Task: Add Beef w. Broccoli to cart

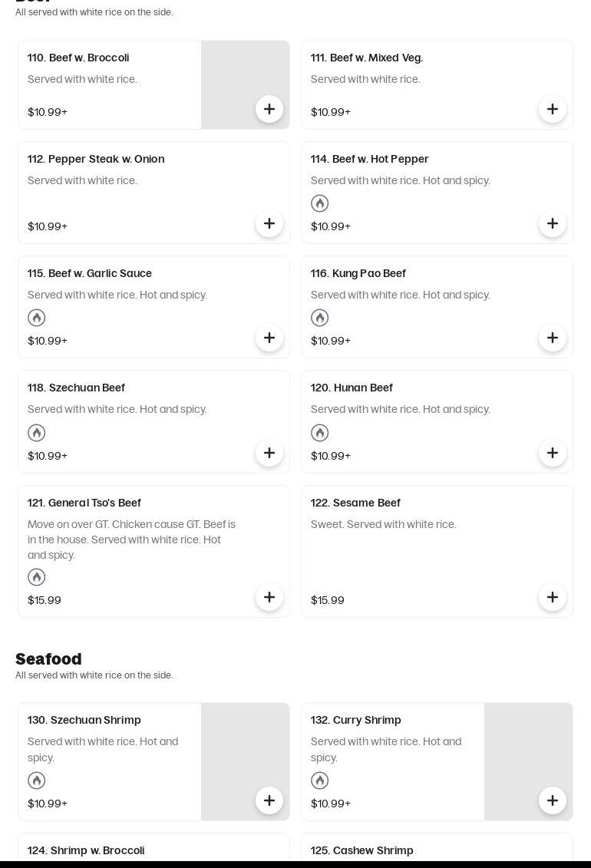Action: point(269,109)
